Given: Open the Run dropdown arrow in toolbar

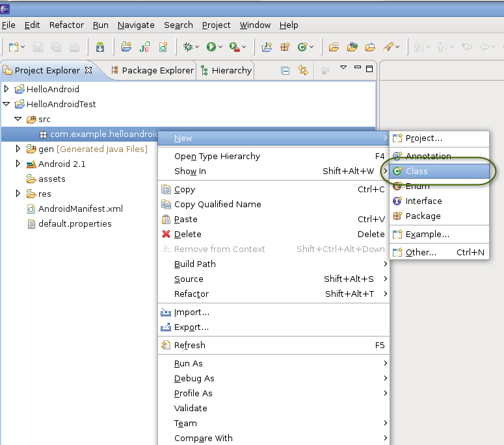Looking at the screenshot, I should click(x=220, y=47).
